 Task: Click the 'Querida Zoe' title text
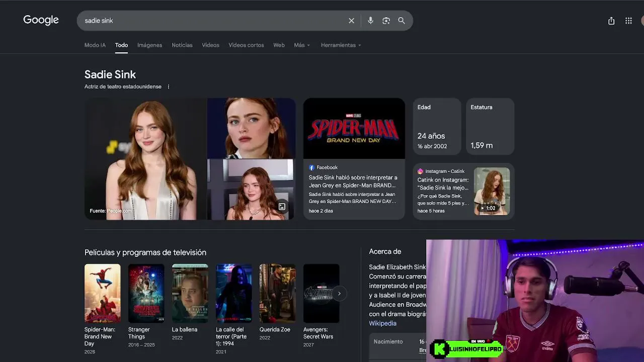click(275, 330)
